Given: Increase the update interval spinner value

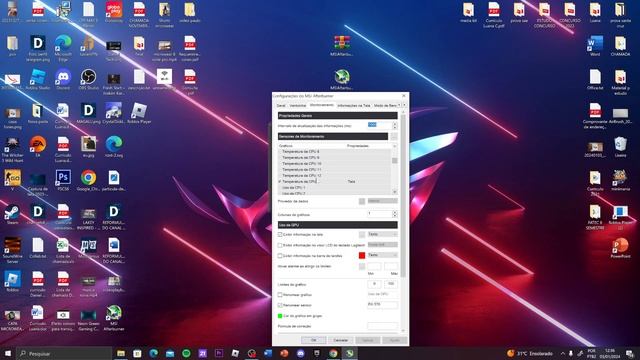Looking at the screenshot, I should (x=395, y=124).
